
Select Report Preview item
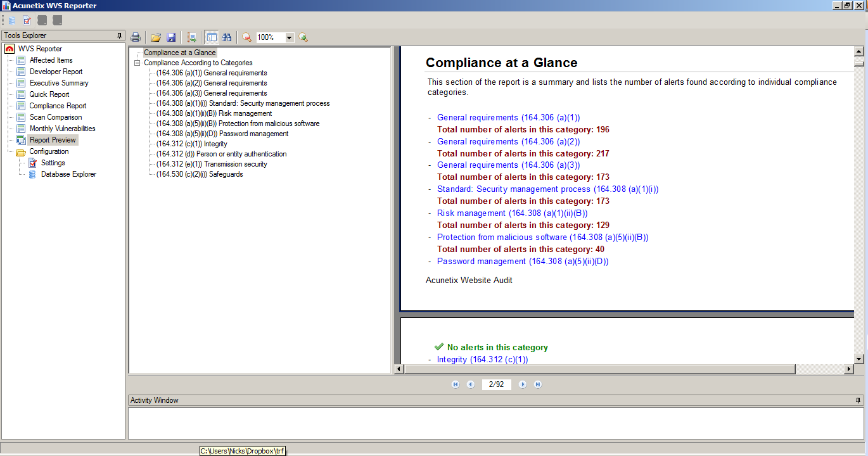pos(53,140)
